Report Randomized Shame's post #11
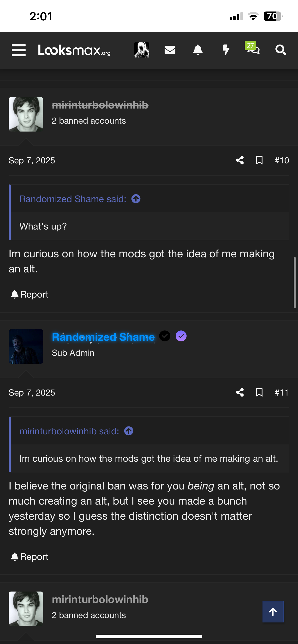Image resolution: width=298 pixels, height=644 pixels. [x=30, y=557]
